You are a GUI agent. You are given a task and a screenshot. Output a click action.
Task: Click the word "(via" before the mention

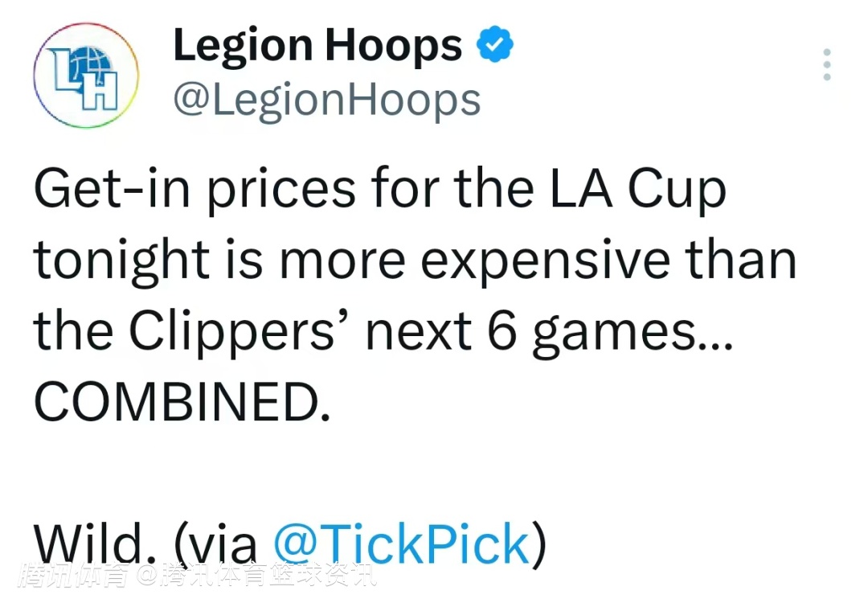211,547
